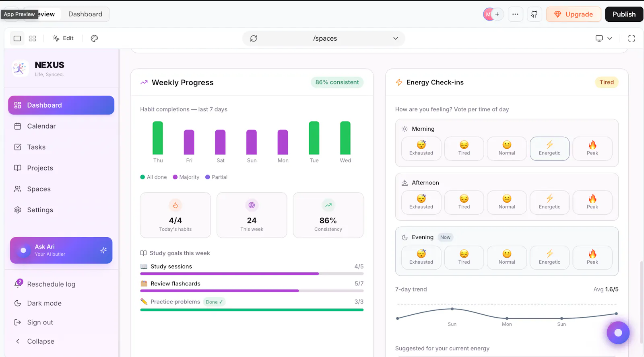Click the 86% consistent badge
Viewport: 644px width, 357px height.
[337, 82]
